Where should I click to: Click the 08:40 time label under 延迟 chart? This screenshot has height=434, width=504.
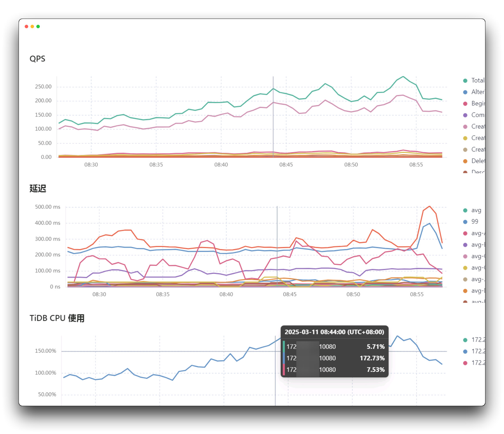[x=226, y=294]
